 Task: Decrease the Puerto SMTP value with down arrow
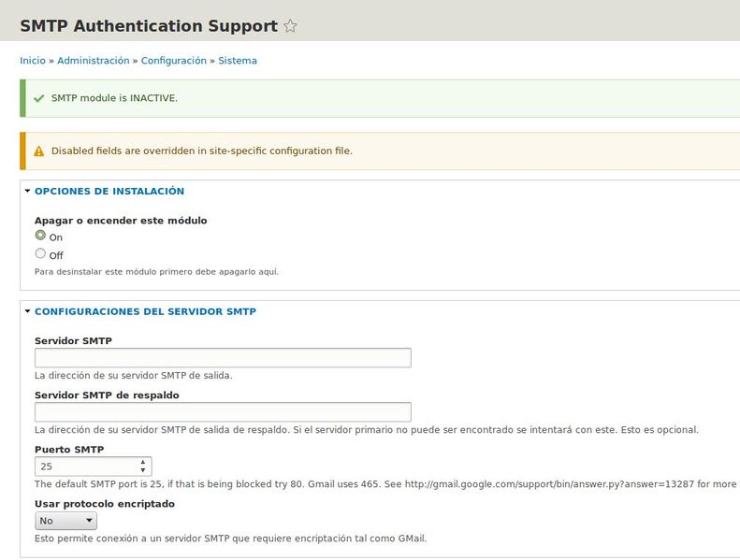coord(142,470)
